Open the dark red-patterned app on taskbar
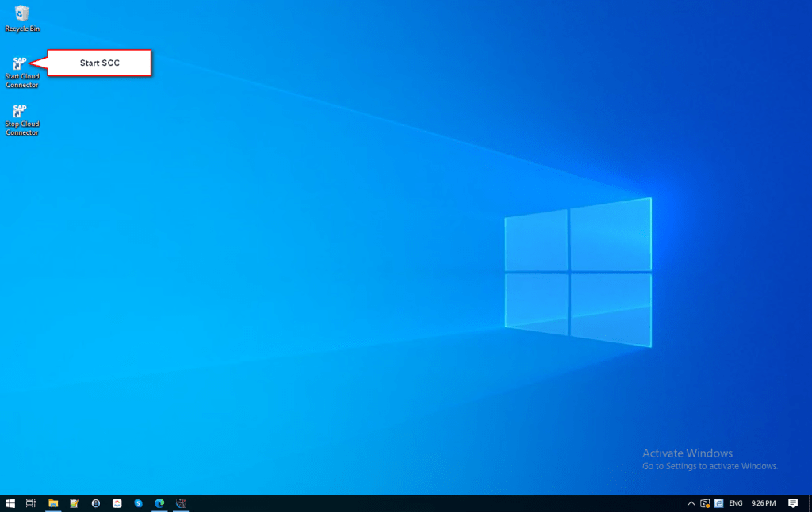 point(181,503)
